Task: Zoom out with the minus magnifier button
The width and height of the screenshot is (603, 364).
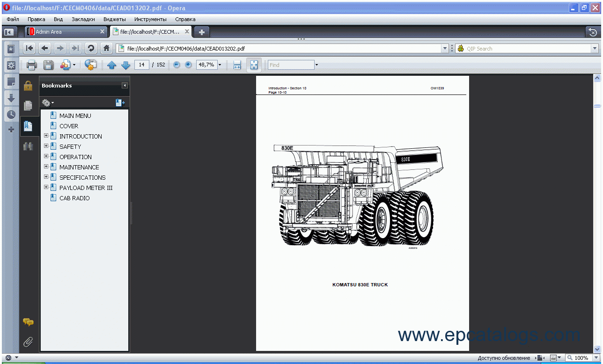Action: pos(176,65)
